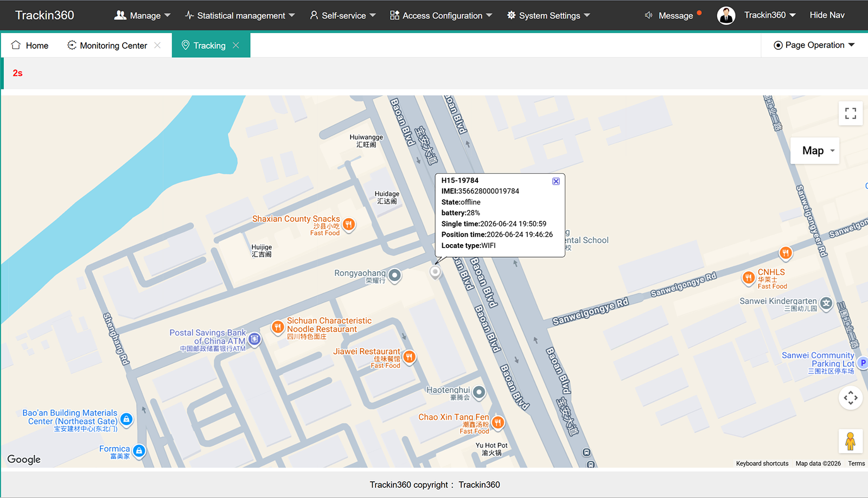Viewport: 868px width, 498px height.
Task: Click Sichuan Characteristic Noodle Restaurant pin
Action: [278, 327]
